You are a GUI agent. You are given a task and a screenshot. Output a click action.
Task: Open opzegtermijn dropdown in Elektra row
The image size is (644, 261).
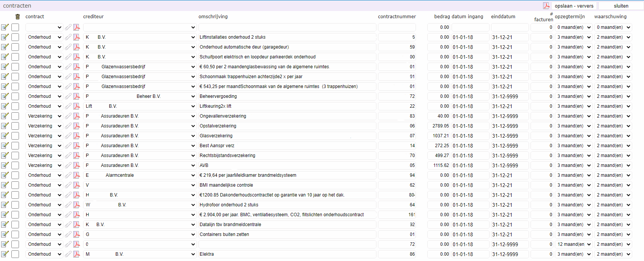[573, 254]
